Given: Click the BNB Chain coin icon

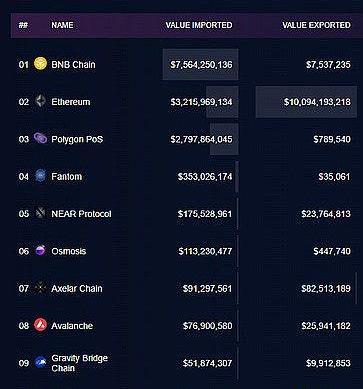Looking at the screenshot, I should (x=40, y=64).
